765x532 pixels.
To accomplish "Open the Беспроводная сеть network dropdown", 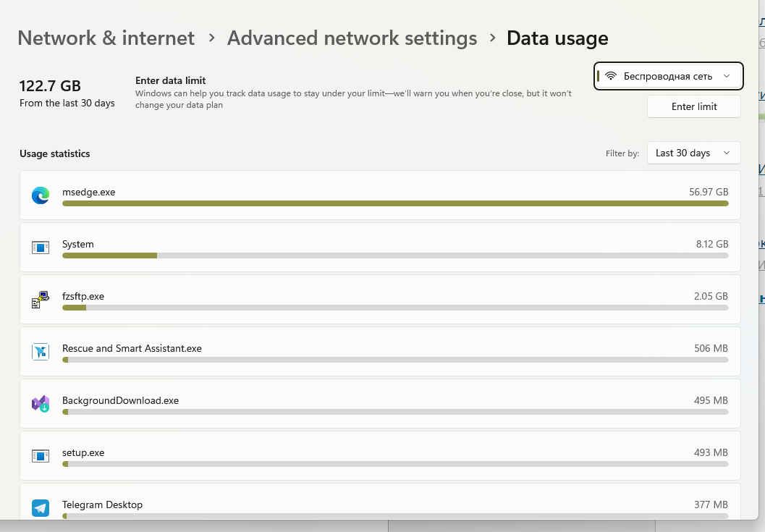I will tap(669, 76).
